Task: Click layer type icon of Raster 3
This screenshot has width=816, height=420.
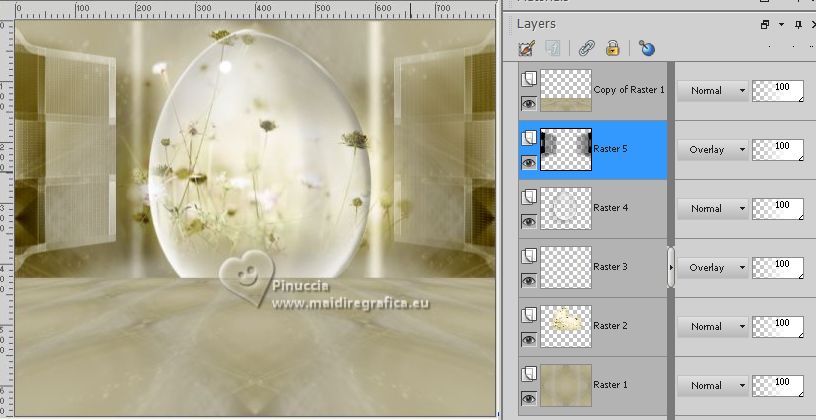Action: [x=529, y=256]
